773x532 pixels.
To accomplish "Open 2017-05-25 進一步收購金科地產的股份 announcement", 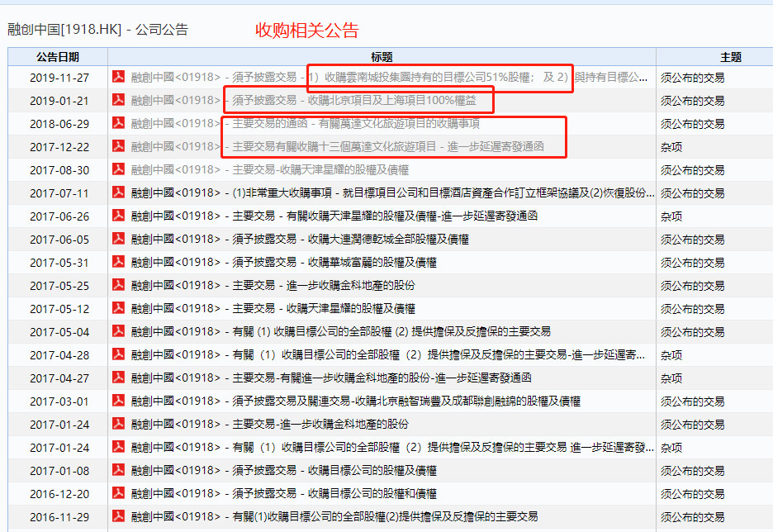I will pyautogui.click(x=273, y=286).
